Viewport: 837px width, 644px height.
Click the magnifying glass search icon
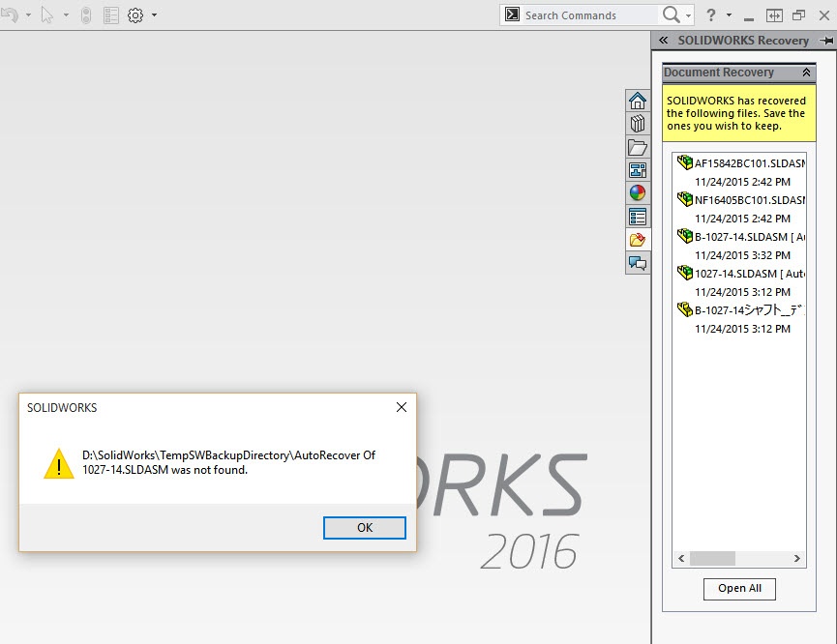coord(671,15)
